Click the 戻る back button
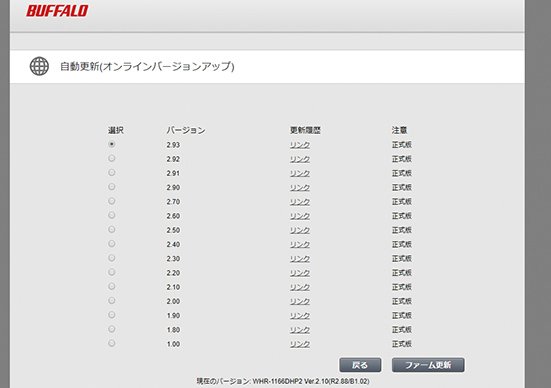 pyautogui.click(x=360, y=365)
